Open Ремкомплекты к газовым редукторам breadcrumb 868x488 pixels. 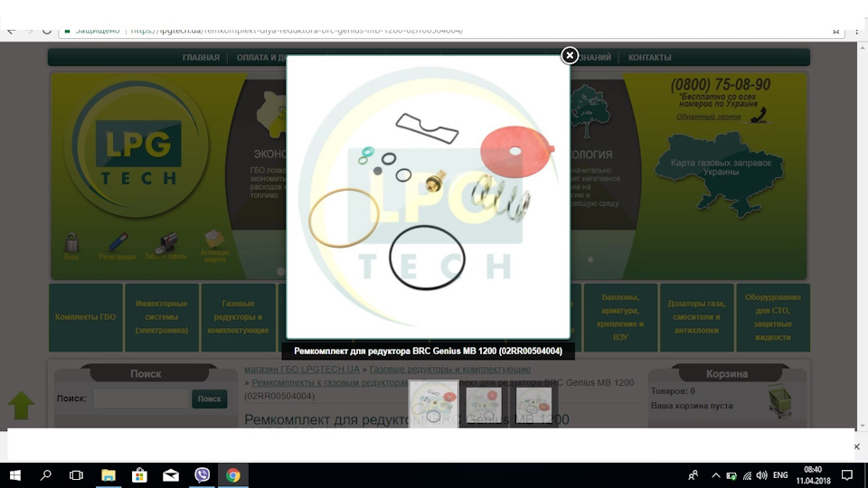tap(331, 382)
